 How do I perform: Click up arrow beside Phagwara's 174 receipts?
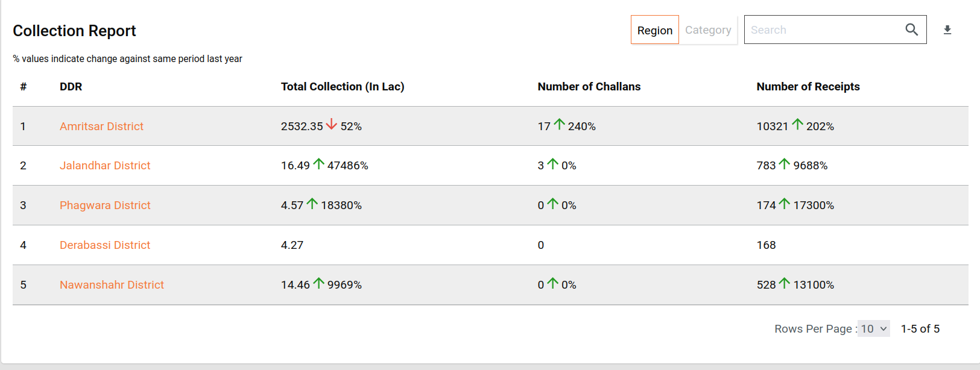[784, 204]
